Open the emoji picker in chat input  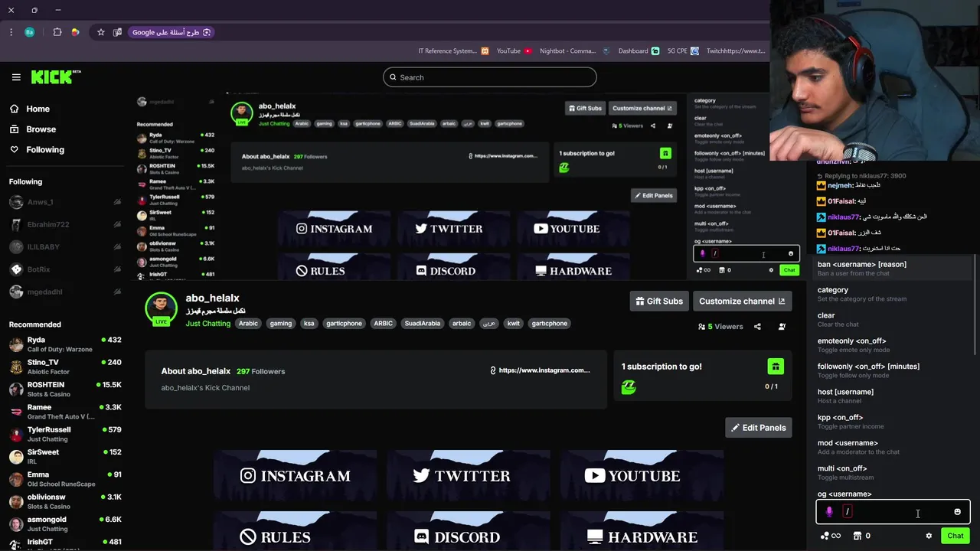click(957, 512)
